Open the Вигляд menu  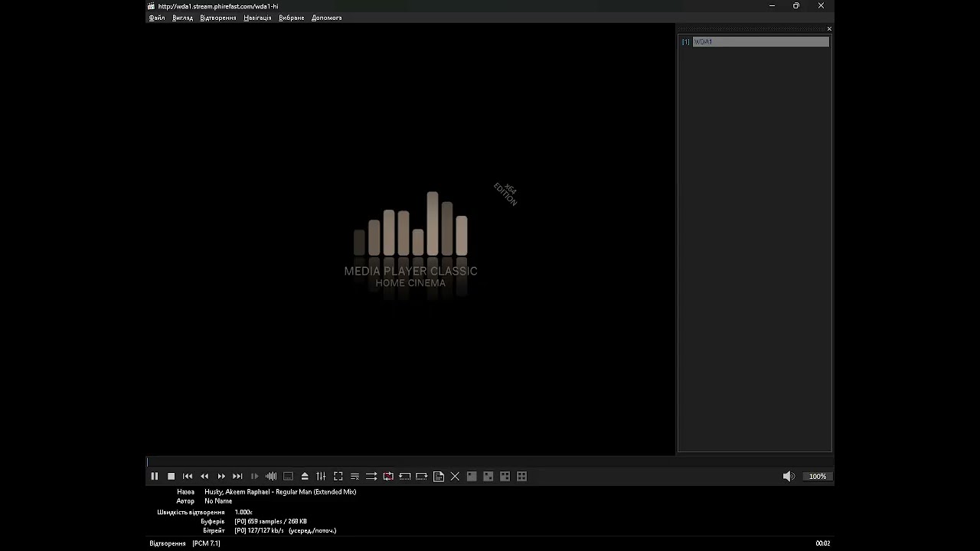click(x=183, y=18)
